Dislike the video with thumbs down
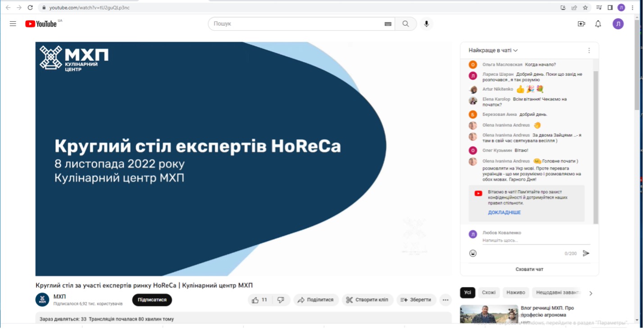Image resolution: width=644 pixels, height=329 pixels. tap(281, 300)
